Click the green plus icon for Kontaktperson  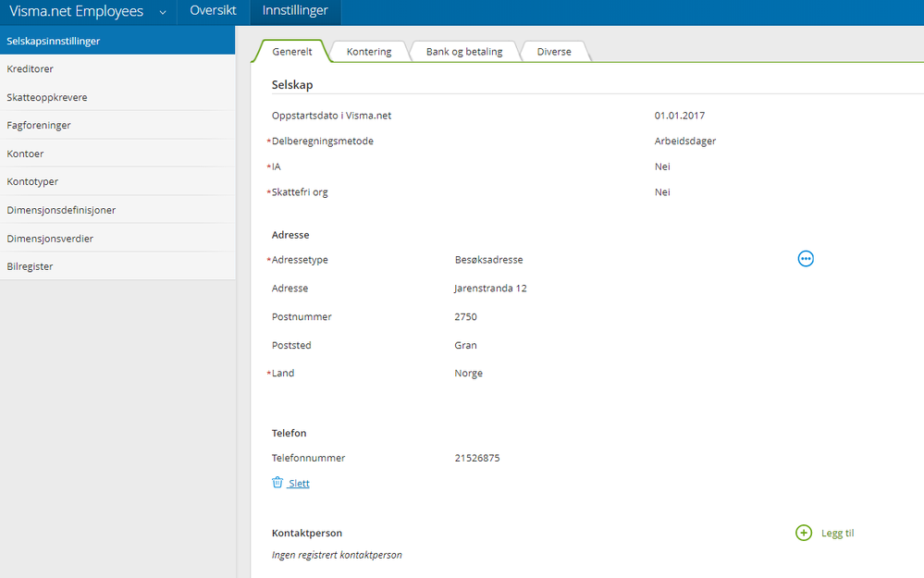[x=804, y=533]
